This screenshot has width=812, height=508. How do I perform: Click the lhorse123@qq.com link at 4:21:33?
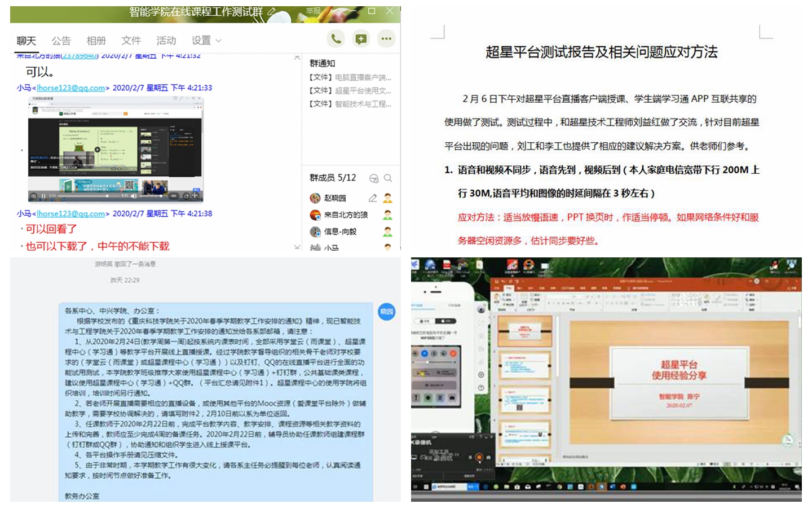click(71, 88)
